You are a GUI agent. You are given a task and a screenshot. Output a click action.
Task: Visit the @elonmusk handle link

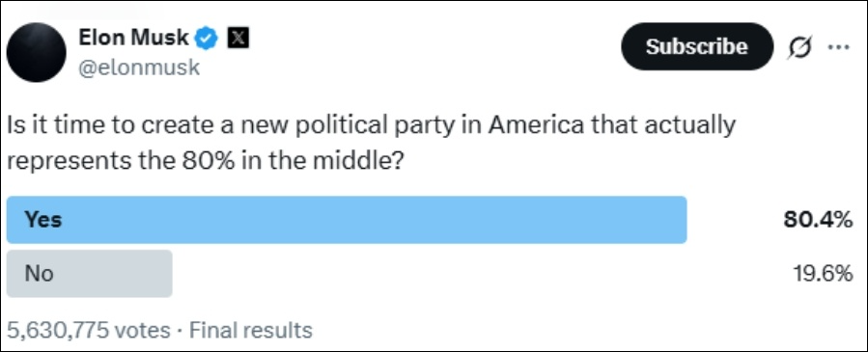tap(139, 68)
